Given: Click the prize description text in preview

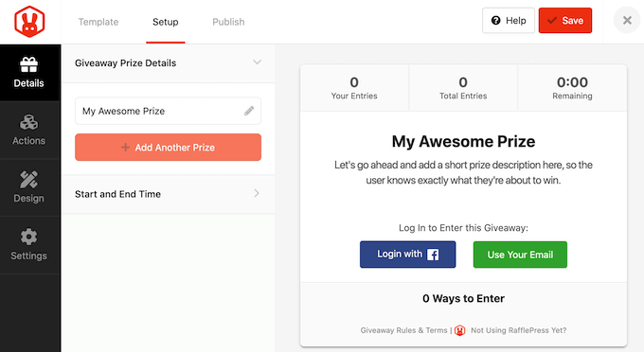Looking at the screenshot, I should coord(463,173).
